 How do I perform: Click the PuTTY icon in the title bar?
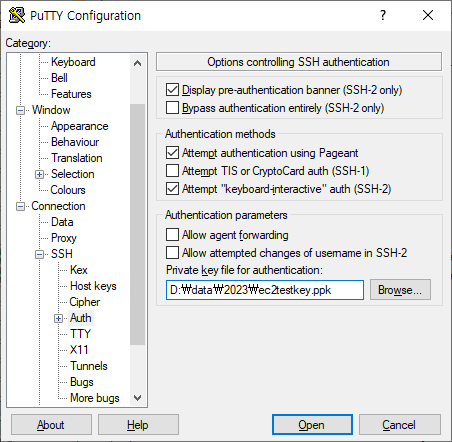tap(17, 15)
